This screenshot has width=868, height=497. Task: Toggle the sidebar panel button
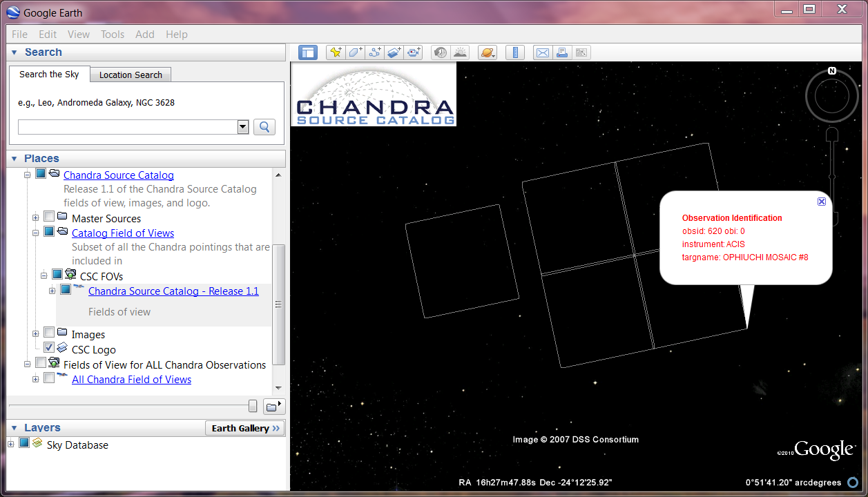pyautogui.click(x=308, y=52)
